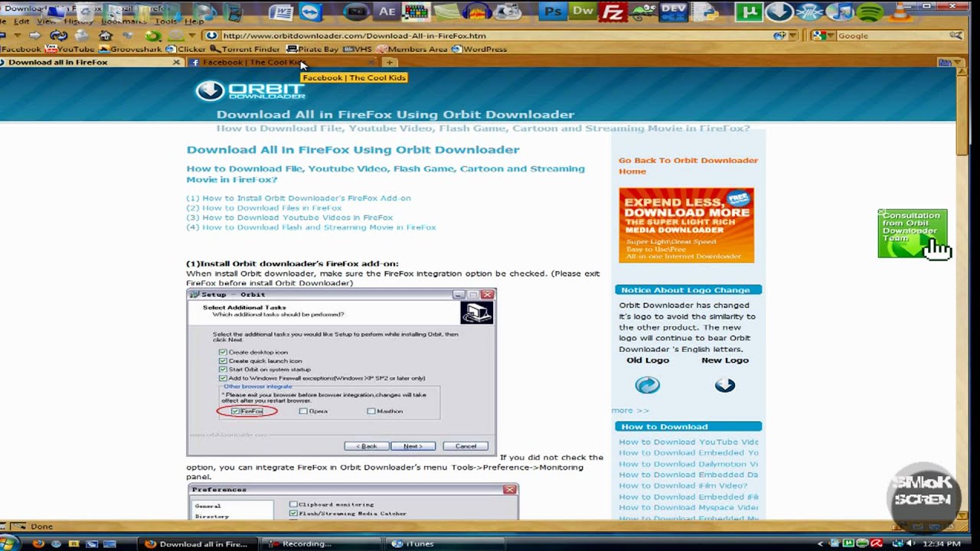
Task: Expand the back navigation history dropdown
Action: (17, 35)
